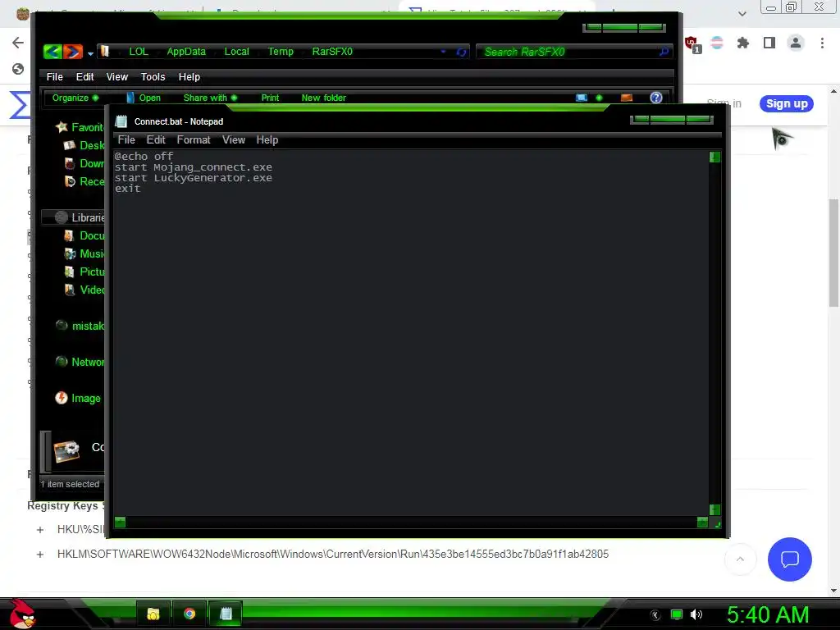The width and height of the screenshot is (840, 630).
Task: Select Temp in the Explorer breadcrumb
Action: tap(281, 52)
